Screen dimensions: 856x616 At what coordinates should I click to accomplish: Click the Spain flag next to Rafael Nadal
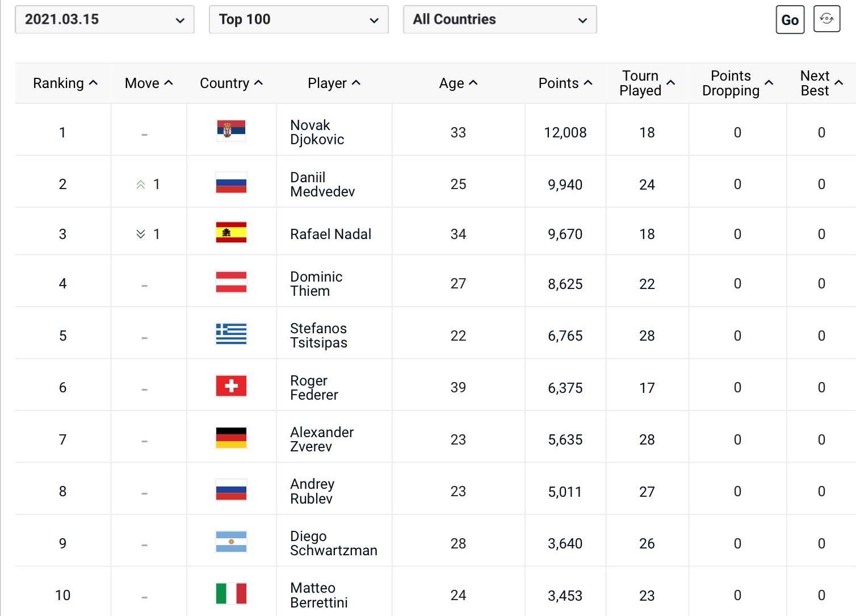point(231,232)
